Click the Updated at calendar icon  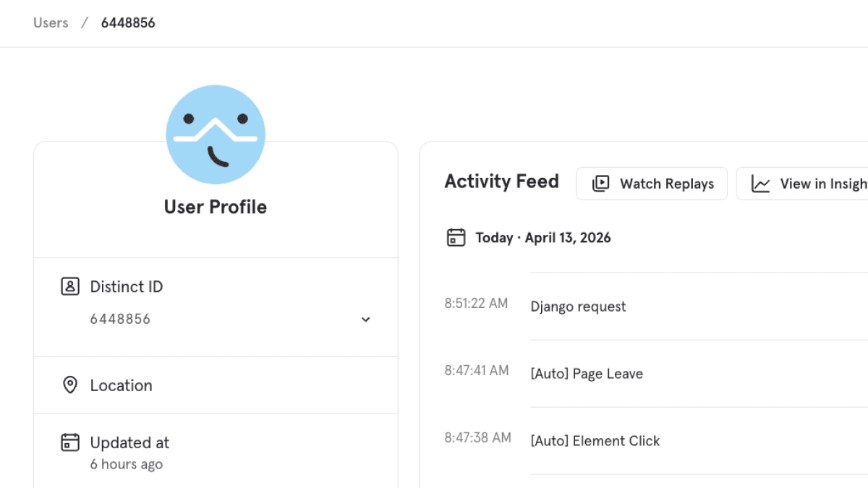point(70,442)
